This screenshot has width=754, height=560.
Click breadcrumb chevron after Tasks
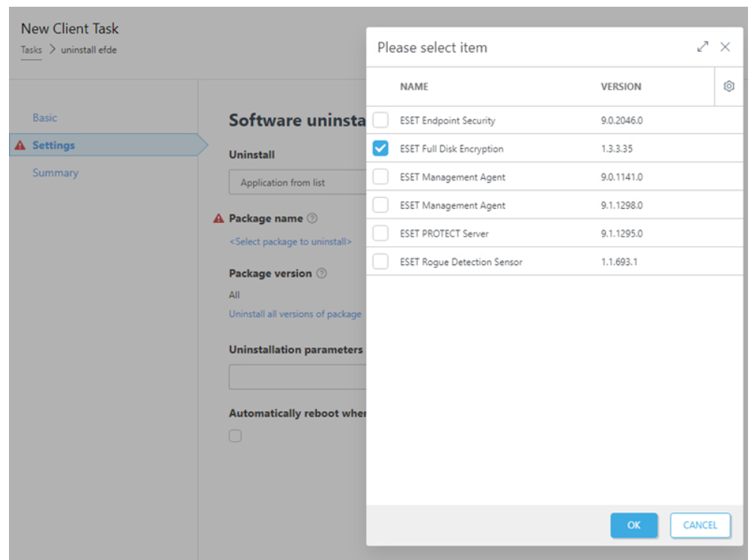pos(52,49)
